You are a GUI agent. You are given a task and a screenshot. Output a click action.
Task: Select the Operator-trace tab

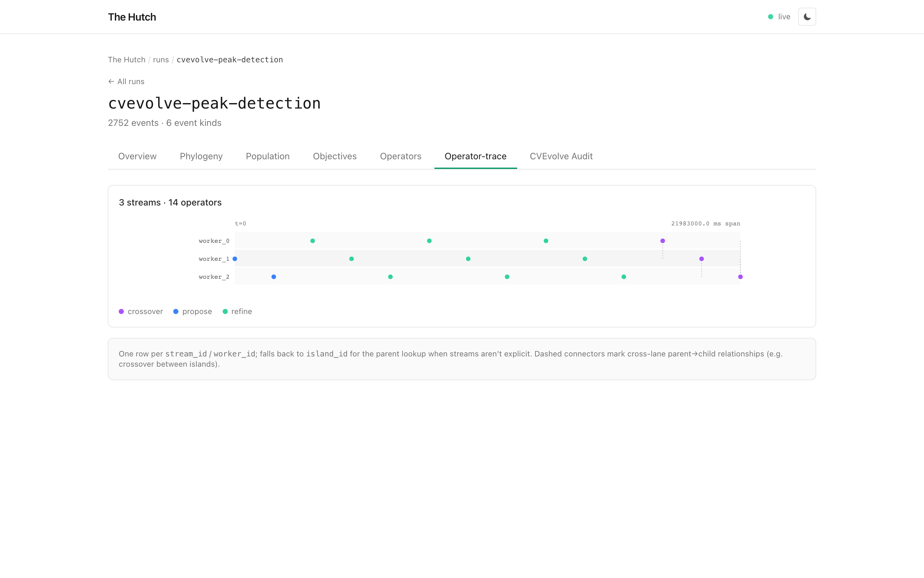coord(475,156)
